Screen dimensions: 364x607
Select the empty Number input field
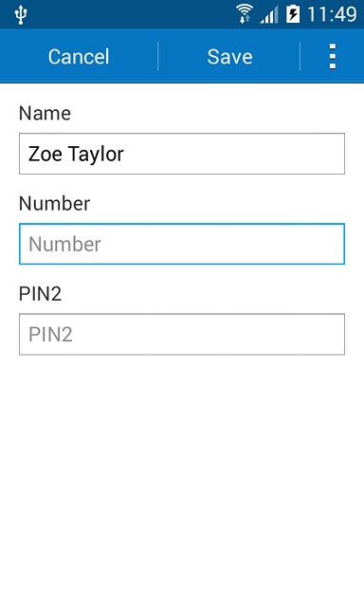coord(182,244)
